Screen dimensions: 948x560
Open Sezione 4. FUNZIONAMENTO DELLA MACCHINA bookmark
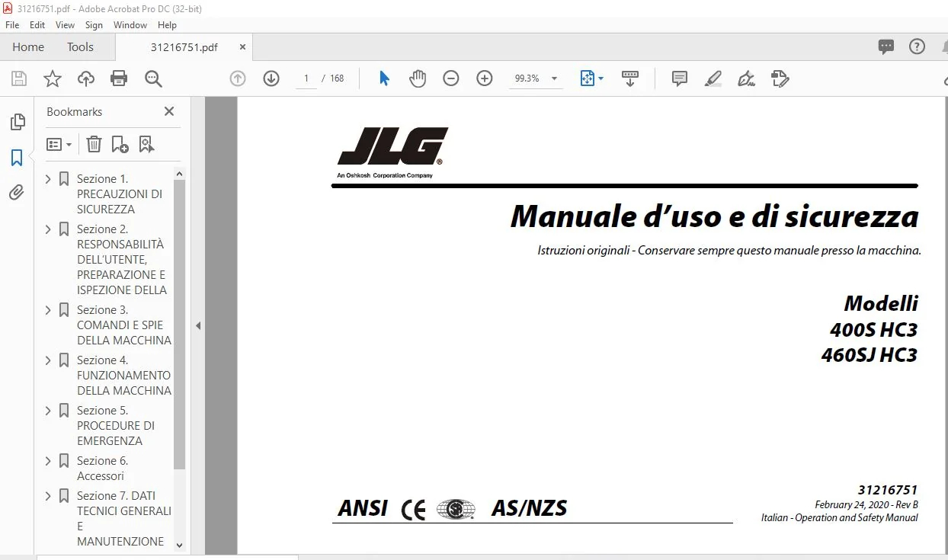124,376
